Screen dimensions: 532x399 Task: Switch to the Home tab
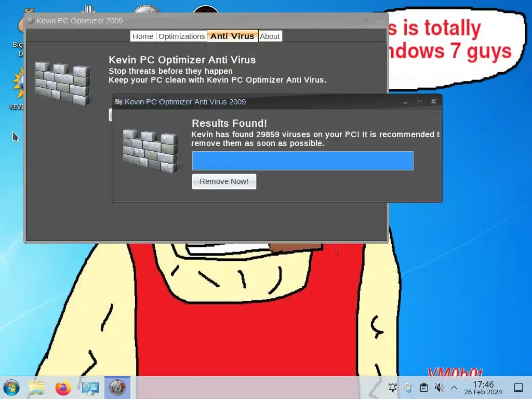point(143,36)
